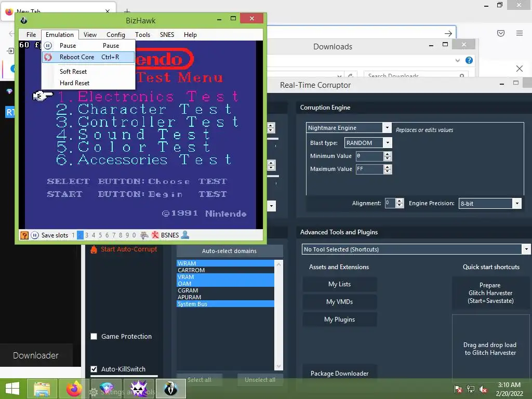Click the blue user icon in BizHawk status bar
This screenshot has height=399, width=532.
tap(185, 235)
